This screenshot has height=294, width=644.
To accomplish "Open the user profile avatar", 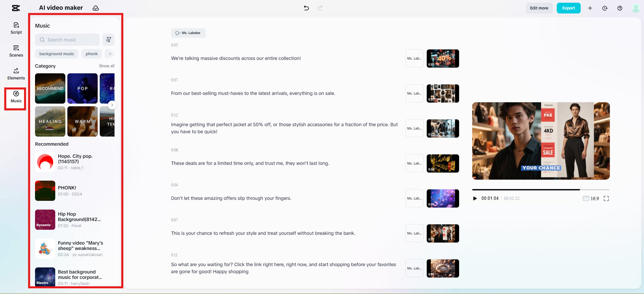I will tap(636, 8).
